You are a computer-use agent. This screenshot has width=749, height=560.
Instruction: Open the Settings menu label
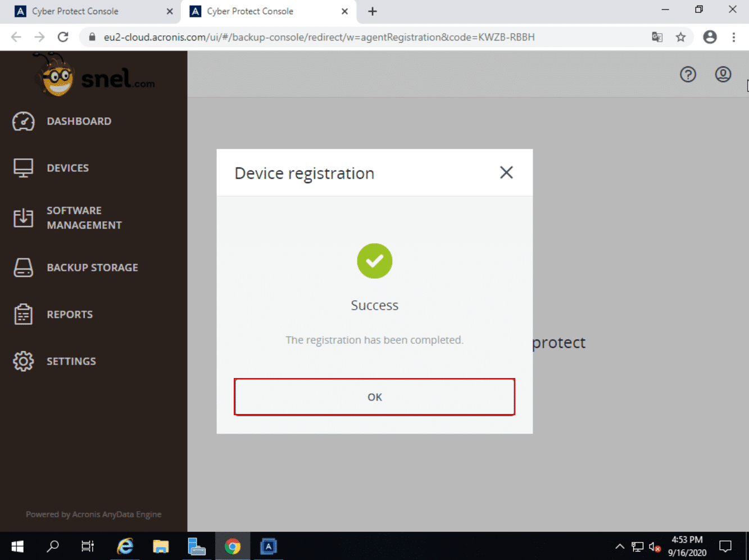click(71, 361)
